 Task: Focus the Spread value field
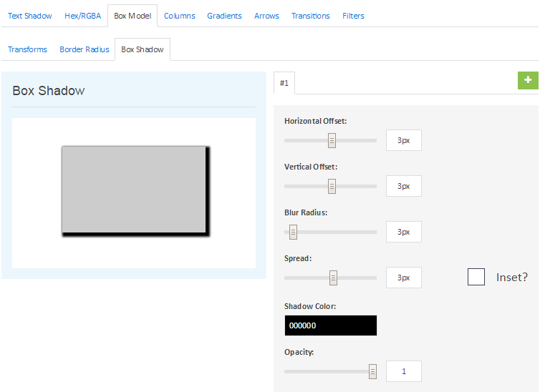coord(404,278)
